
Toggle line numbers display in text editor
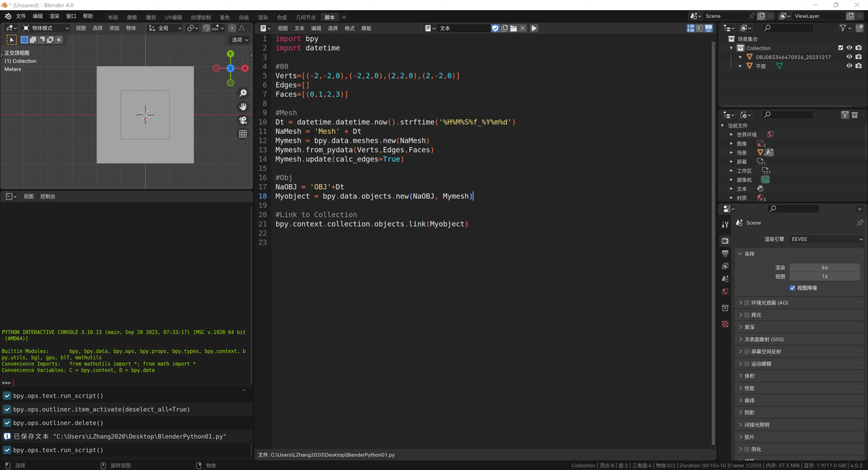pos(690,28)
